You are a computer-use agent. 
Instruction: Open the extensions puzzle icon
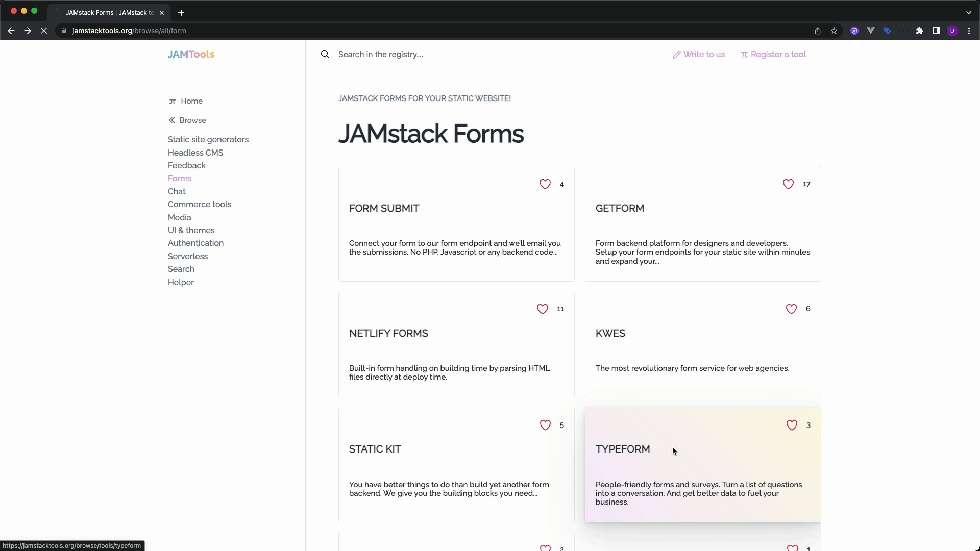point(920,31)
